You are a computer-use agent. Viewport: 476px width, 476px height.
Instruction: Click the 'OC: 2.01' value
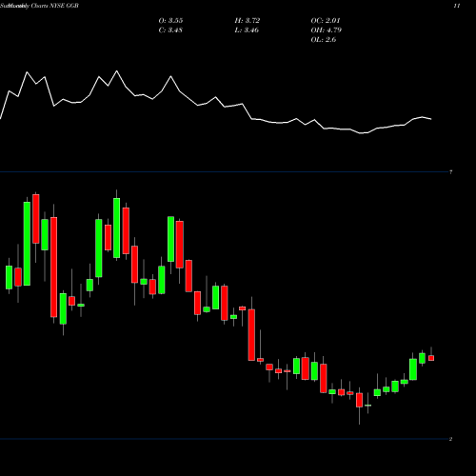click(326, 21)
